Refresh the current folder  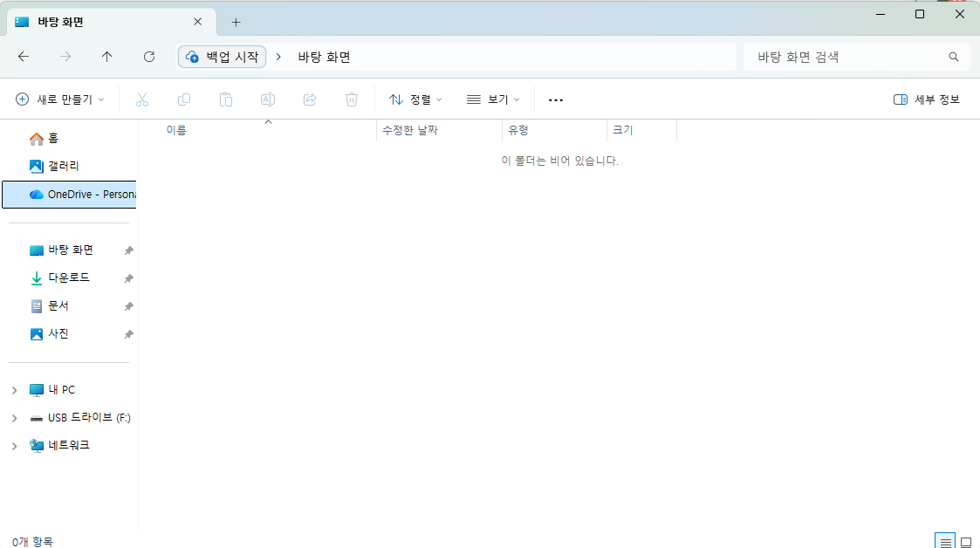pos(148,57)
